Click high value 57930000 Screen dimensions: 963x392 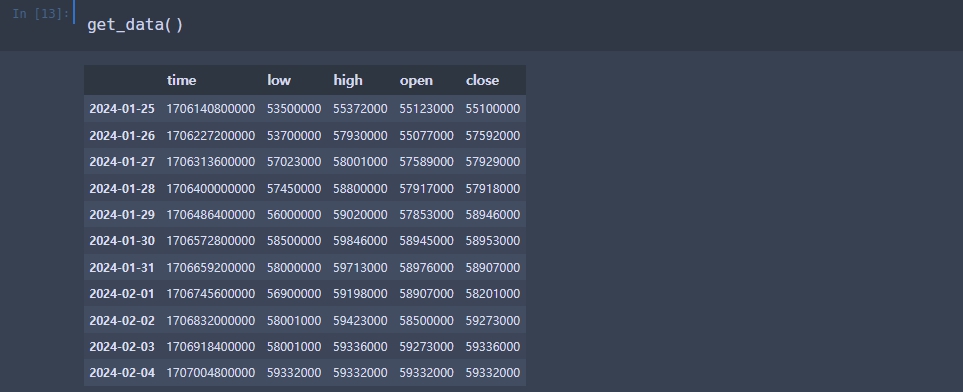coord(360,136)
